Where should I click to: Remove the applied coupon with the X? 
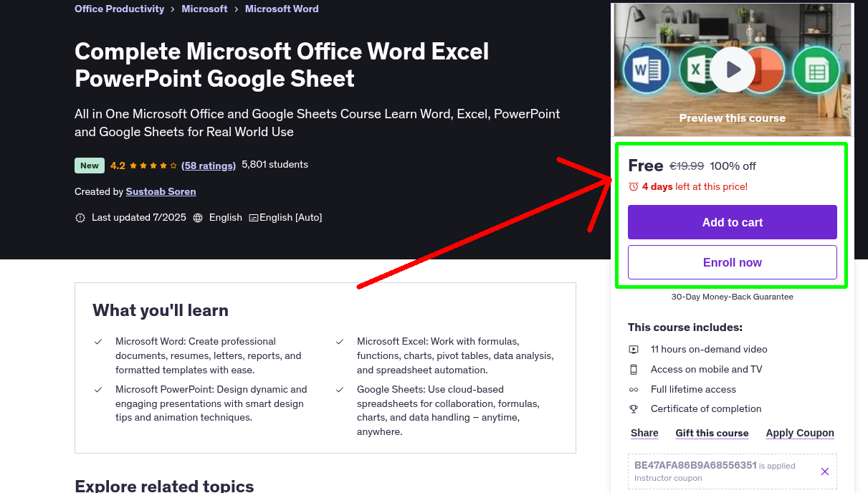point(825,472)
